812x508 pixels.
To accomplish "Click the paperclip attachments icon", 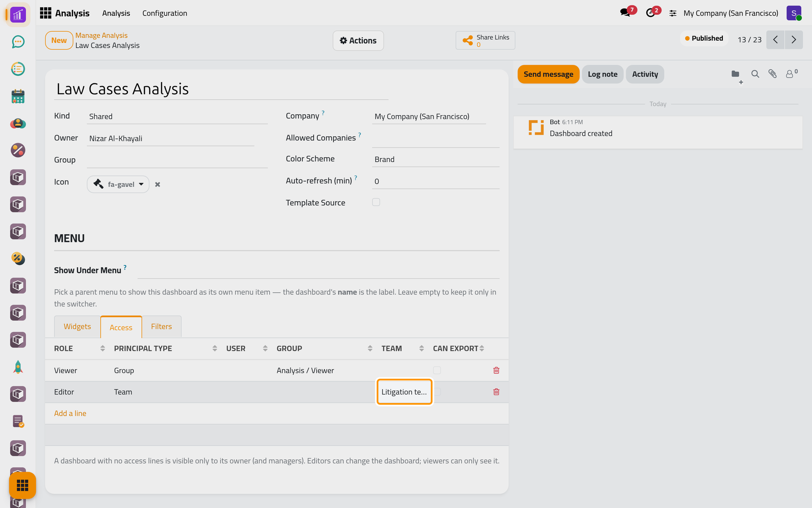I will pyautogui.click(x=773, y=74).
